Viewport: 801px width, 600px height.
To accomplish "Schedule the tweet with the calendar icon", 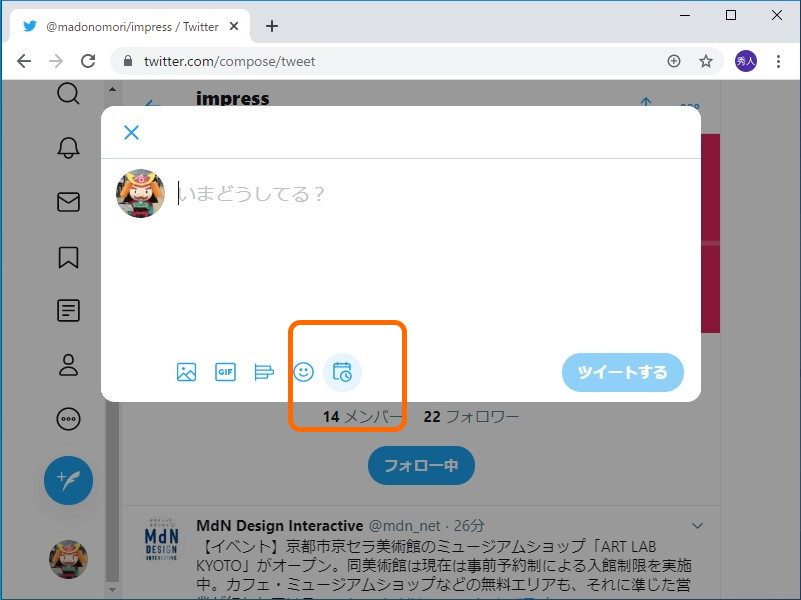I will (342, 372).
